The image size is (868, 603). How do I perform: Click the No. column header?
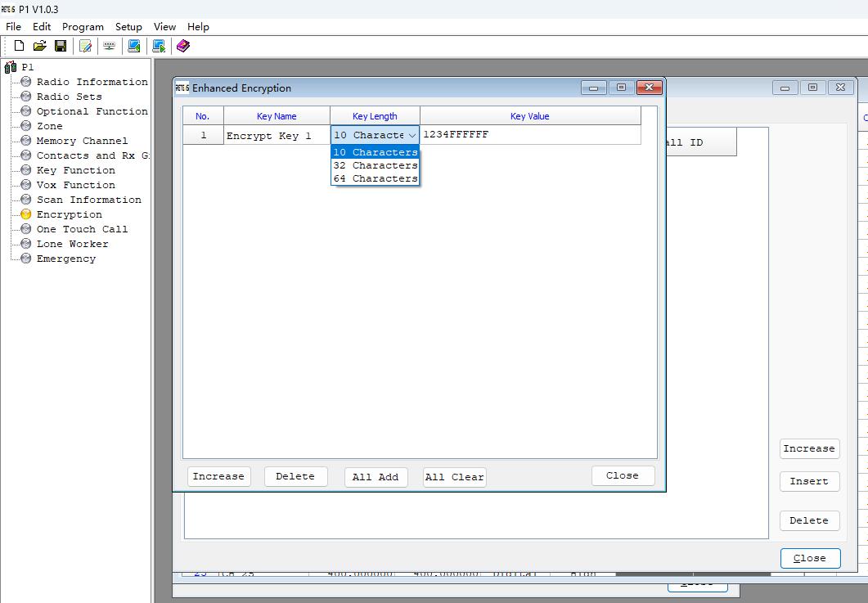coord(203,116)
